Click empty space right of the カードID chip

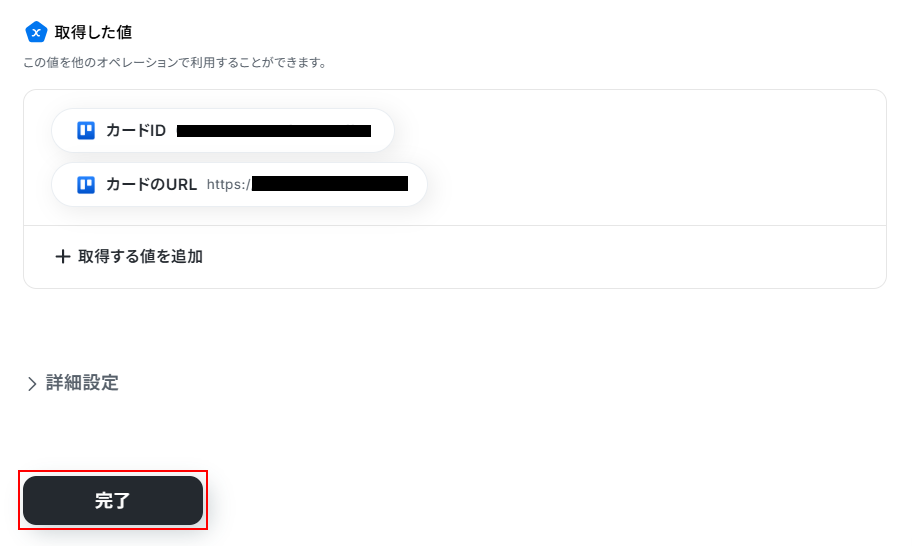640,130
